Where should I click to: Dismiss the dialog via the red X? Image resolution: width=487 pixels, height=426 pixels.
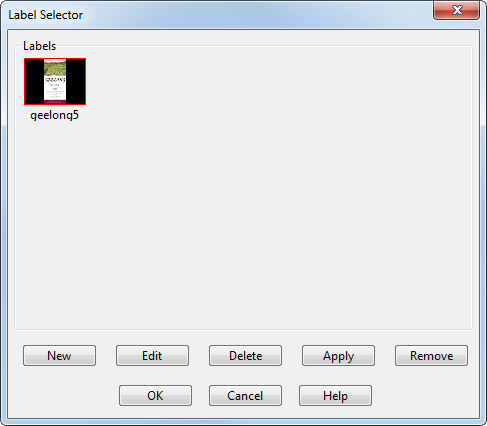(x=456, y=10)
